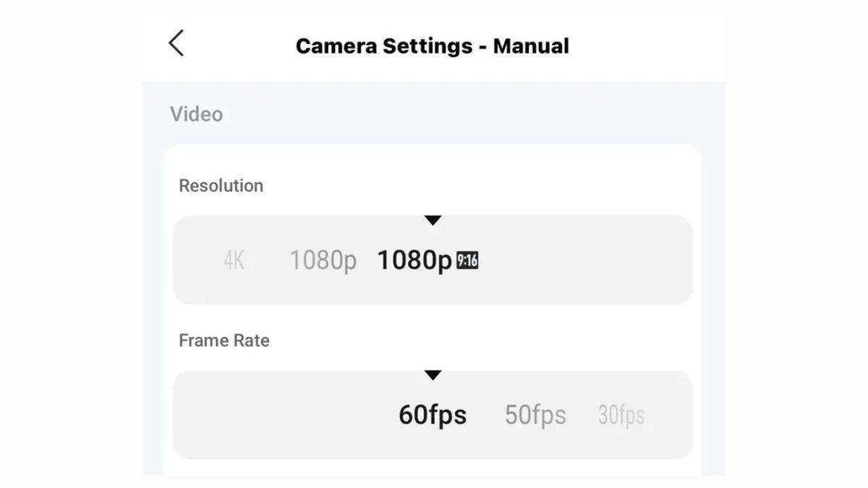This screenshot has width=868, height=488.
Task: Click the Camera Settings - Manual title
Action: click(x=433, y=46)
